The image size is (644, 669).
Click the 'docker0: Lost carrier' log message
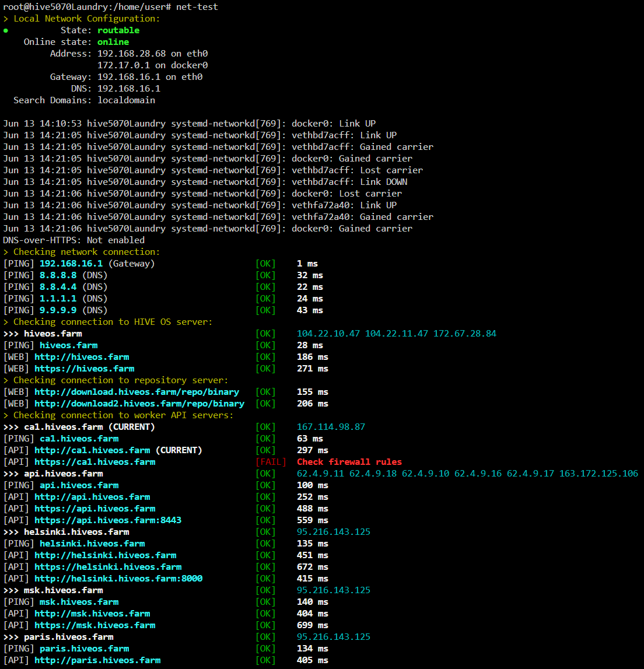346,194
